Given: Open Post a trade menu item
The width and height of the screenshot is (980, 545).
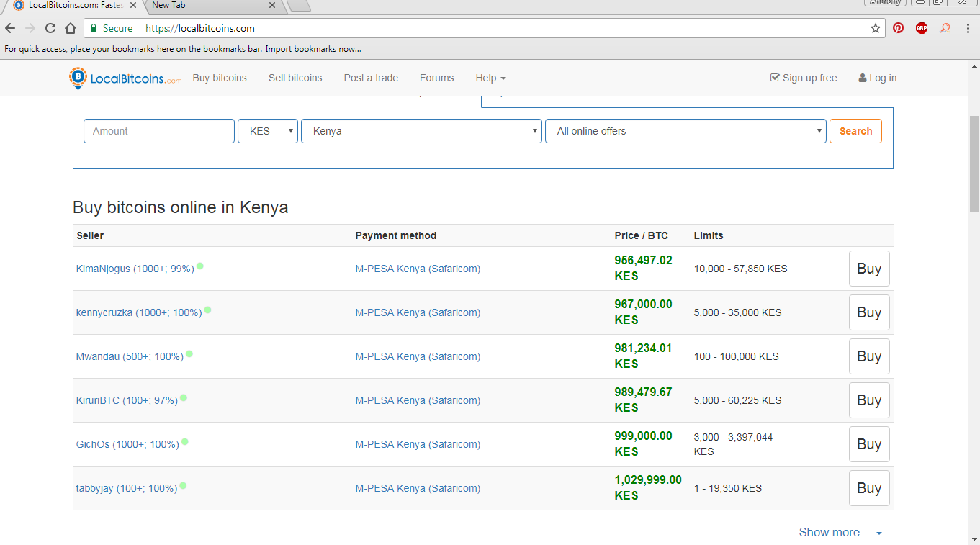Looking at the screenshot, I should tap(371, 78).
